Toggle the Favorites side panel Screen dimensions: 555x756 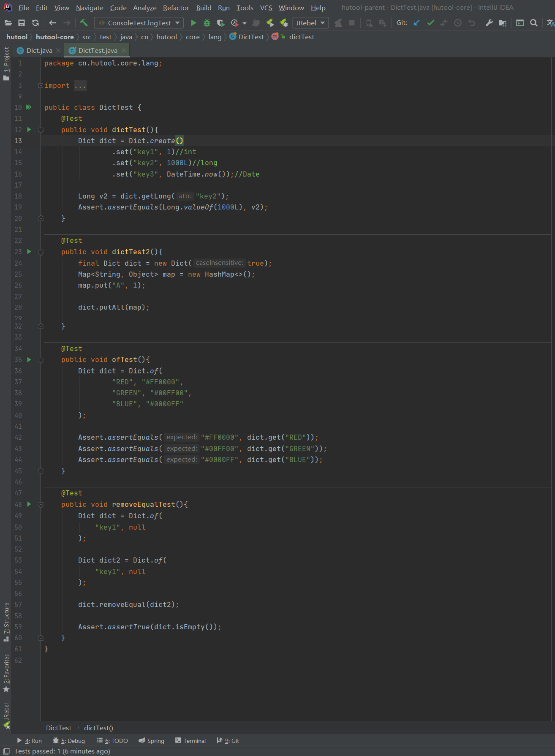point(6,673)
